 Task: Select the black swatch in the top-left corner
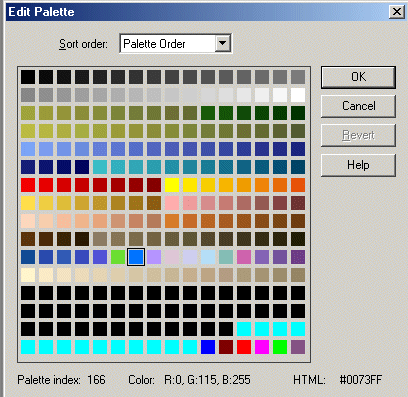28,77
